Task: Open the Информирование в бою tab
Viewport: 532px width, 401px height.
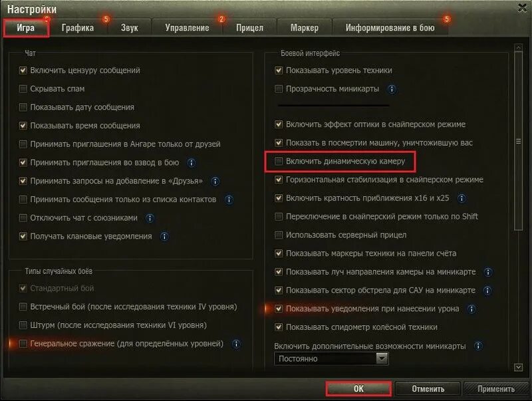Action: tap(390, 28)
